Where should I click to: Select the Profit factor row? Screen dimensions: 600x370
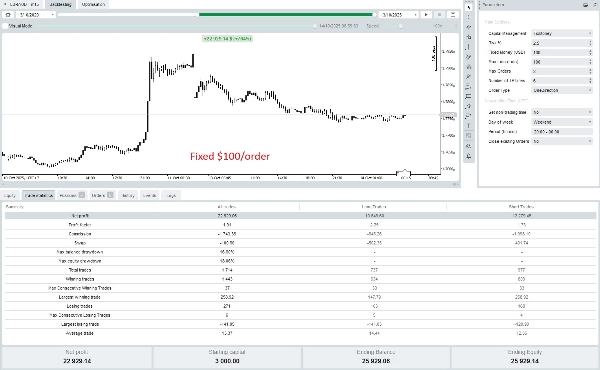click(x=300, y=225)
